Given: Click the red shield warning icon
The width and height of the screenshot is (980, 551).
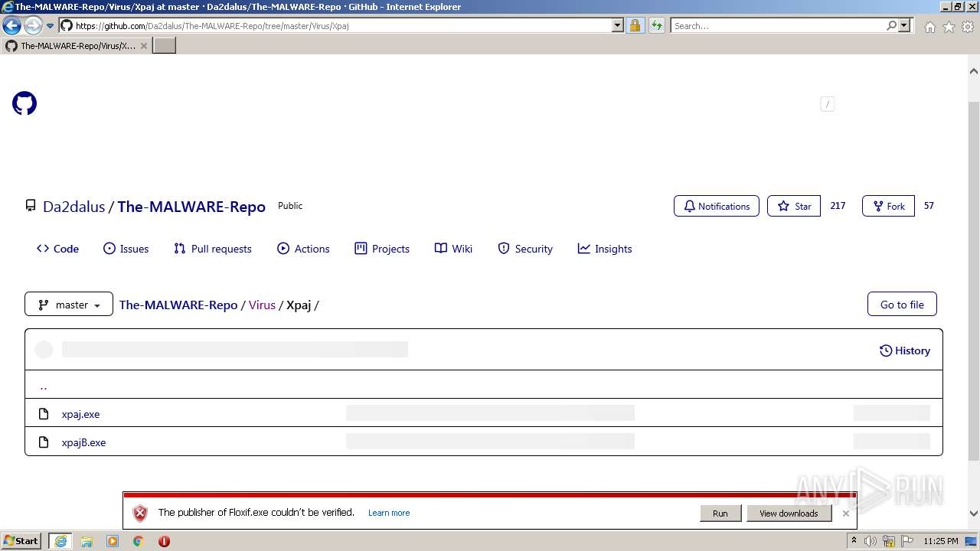Looking at the screenshot, I should (x=139, y=514).
